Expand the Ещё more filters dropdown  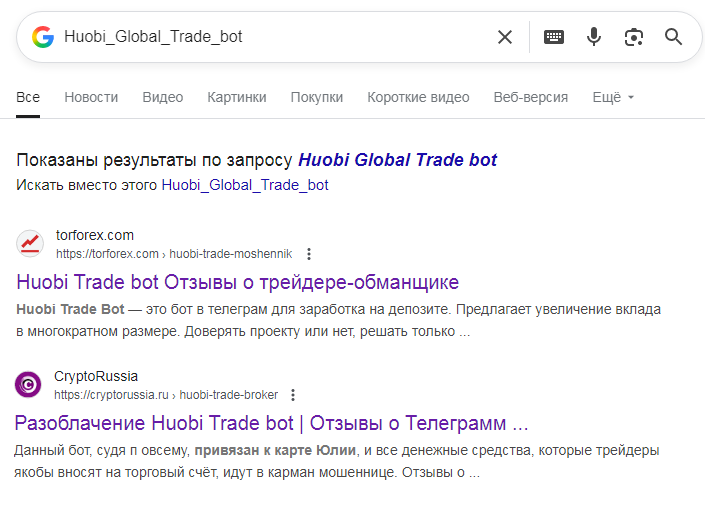(613, 97)
